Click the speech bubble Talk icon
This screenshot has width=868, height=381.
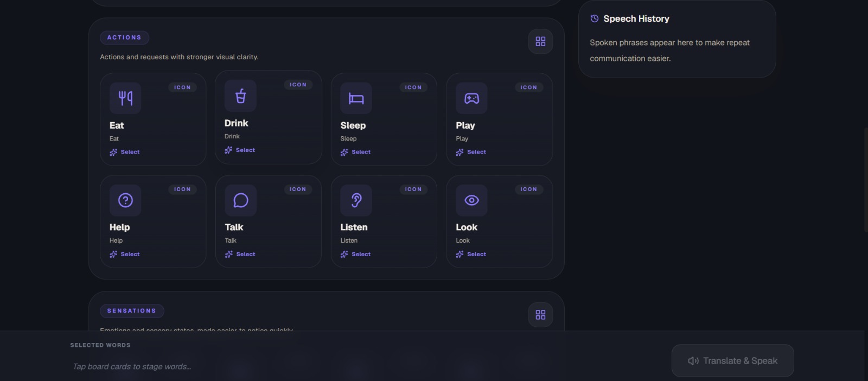click(241, 200)
